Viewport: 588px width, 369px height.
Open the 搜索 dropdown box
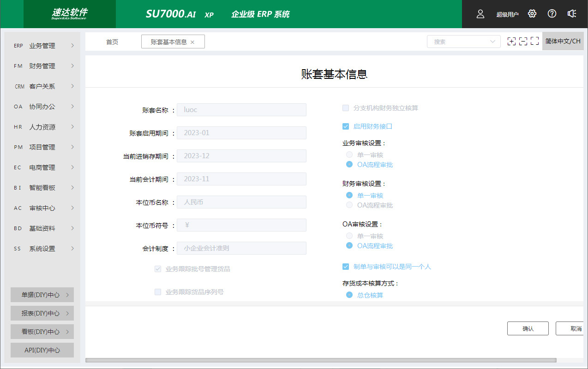(463, 42)
